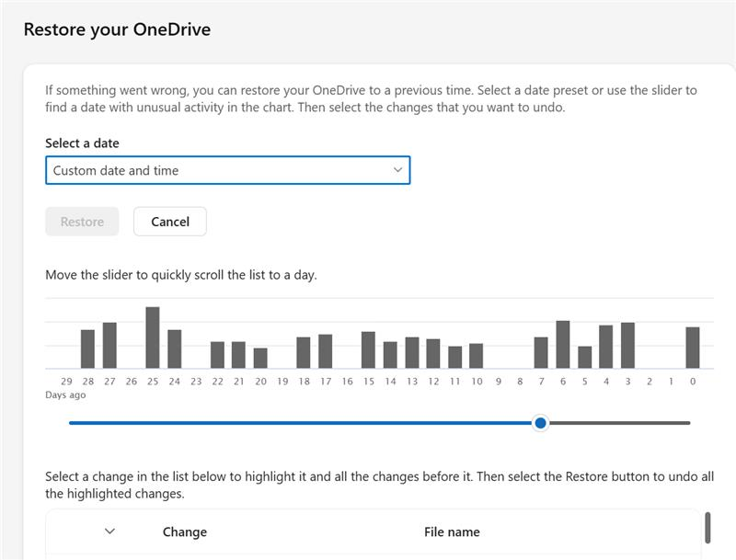Select the activity bar for day 6
736x560 pixels.
[x=563, y=345]
